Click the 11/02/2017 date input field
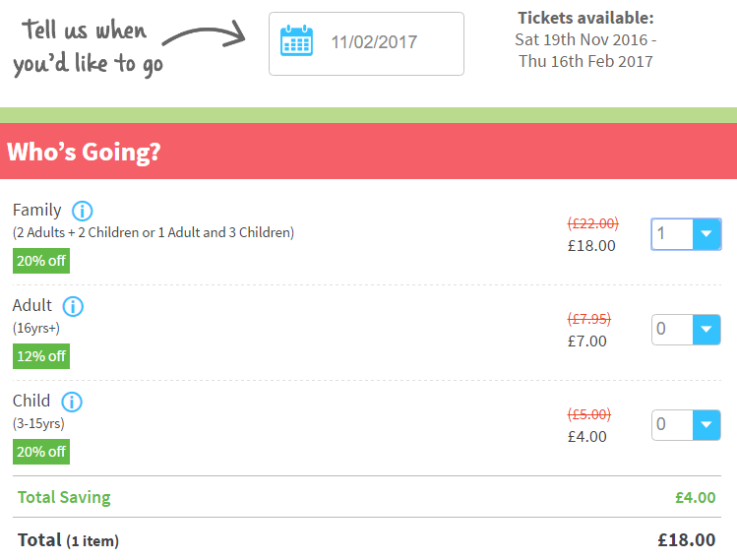Screen dimensions: 737x560 coord(366,43)
